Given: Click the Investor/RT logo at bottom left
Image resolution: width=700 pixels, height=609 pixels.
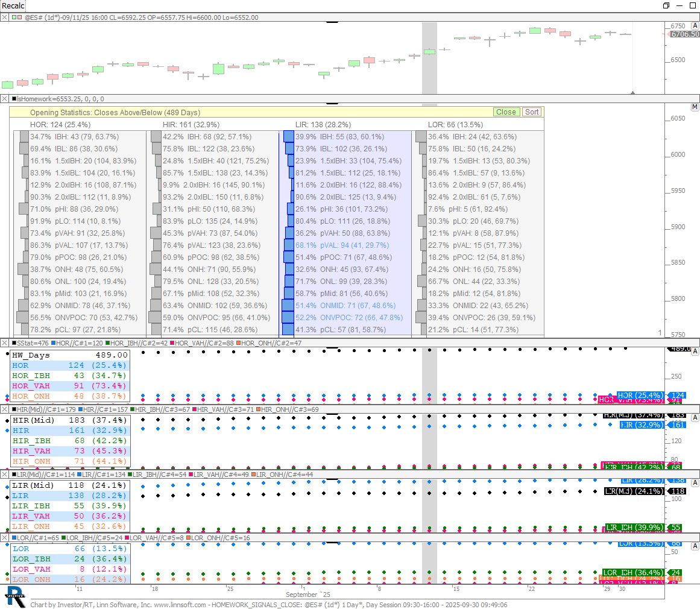Looking at the screenshot, I should 15,596.
